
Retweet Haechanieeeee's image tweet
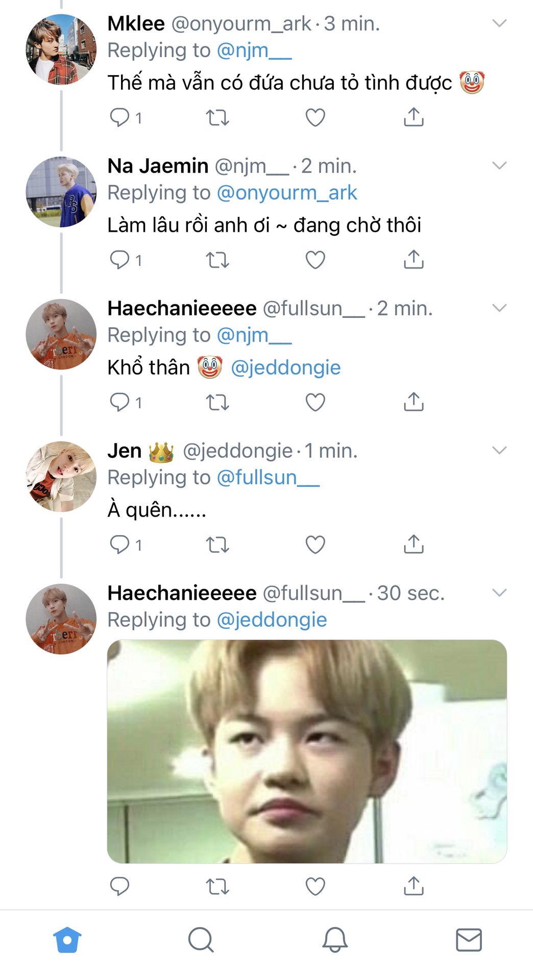[x=217, y=886]
